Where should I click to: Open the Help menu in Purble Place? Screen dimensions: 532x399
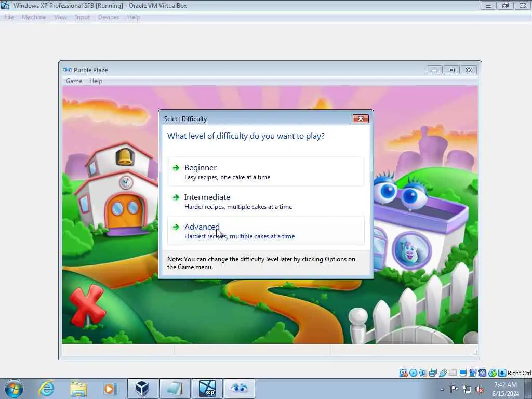[x=96, y=81]
